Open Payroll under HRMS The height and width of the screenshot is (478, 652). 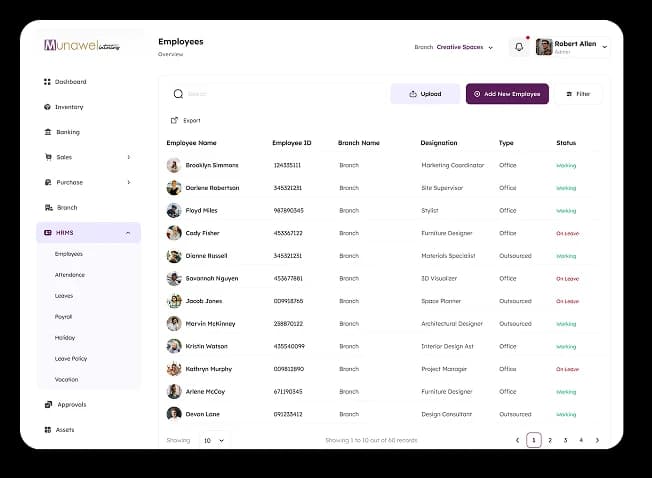point(63,317)
